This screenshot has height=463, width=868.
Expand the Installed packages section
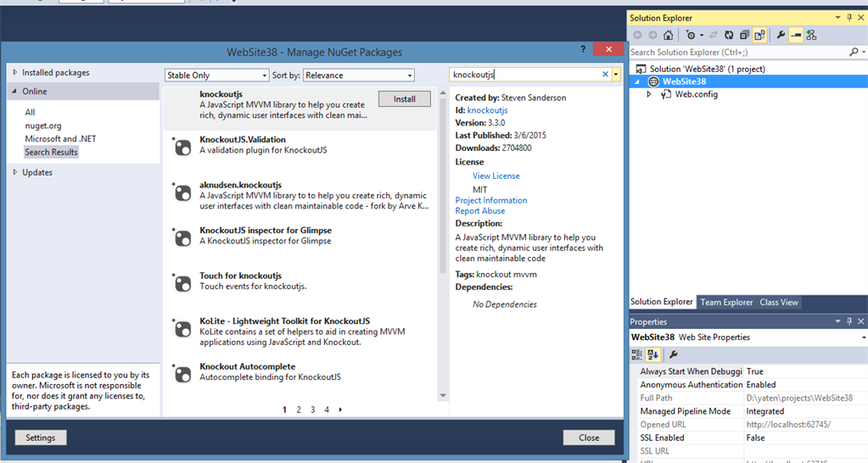15,72
